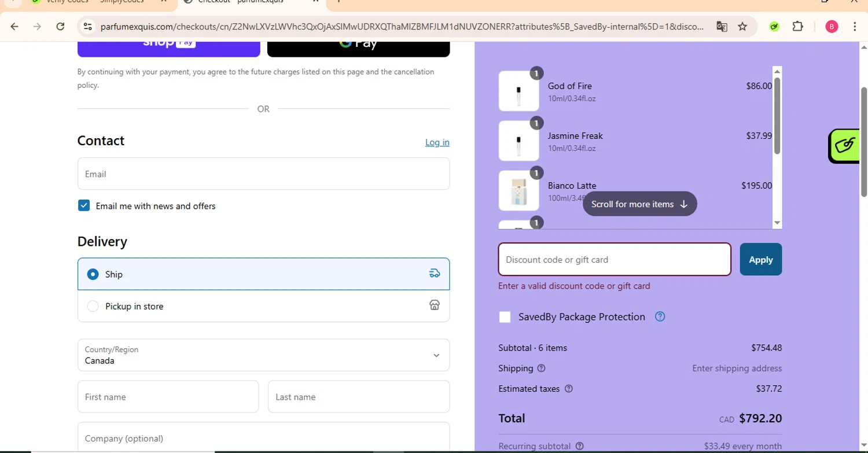Open the green coupon extension icon
This screenshot has height=453, width=868.
774,27
